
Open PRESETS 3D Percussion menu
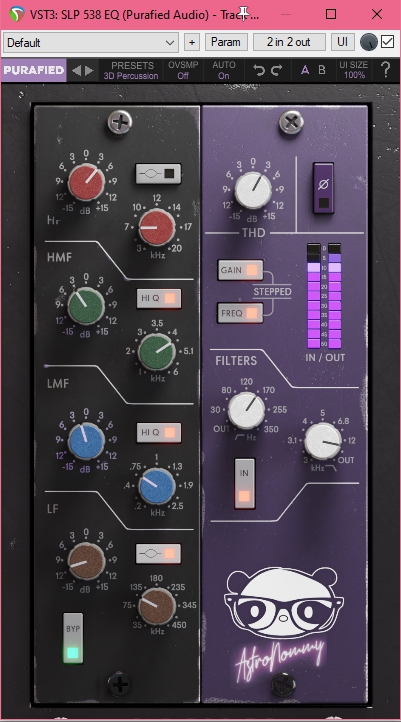coord(131,70)
